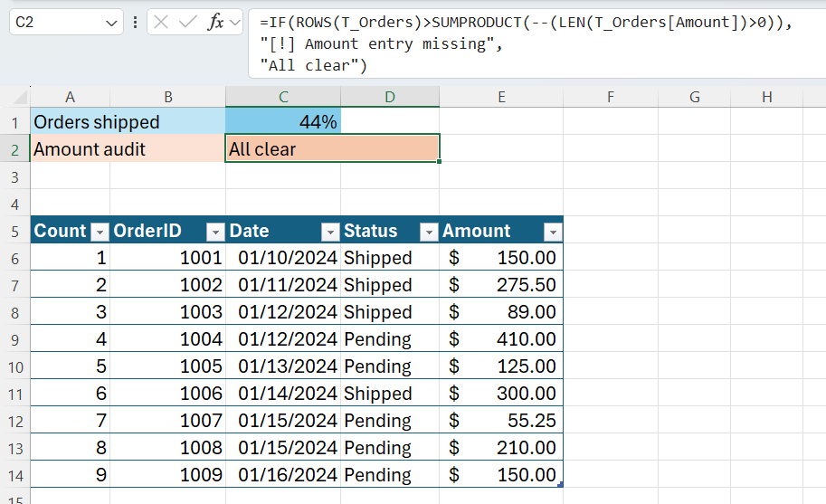The height and width of the screenshot is (504, 826).
Task: Open the Count column filter dropdown
Action: 100,232
